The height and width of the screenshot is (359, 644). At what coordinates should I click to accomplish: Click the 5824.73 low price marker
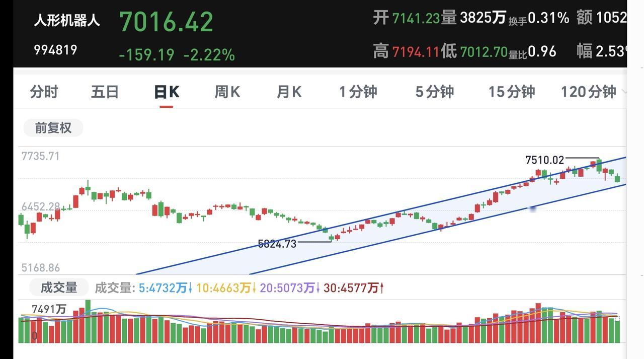[277, 244]
